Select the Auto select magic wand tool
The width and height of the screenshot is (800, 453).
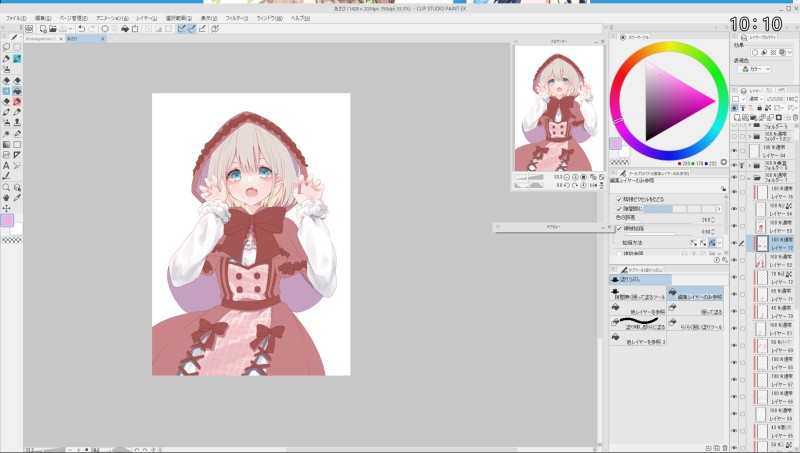(x=6, y=134)
